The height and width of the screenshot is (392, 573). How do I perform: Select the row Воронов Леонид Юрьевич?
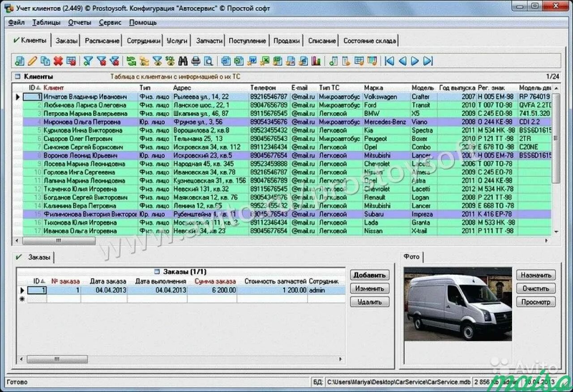(283, 155)
